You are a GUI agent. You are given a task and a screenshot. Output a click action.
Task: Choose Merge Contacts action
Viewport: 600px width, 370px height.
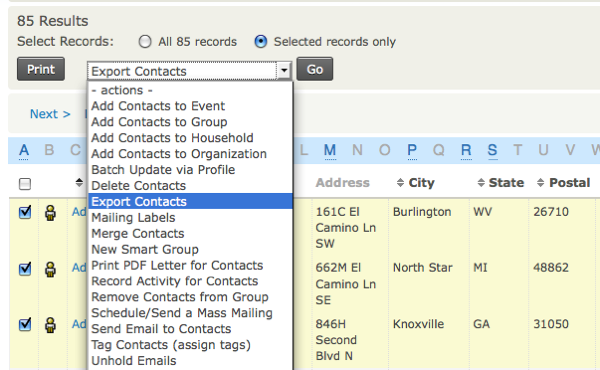[191, 233]
